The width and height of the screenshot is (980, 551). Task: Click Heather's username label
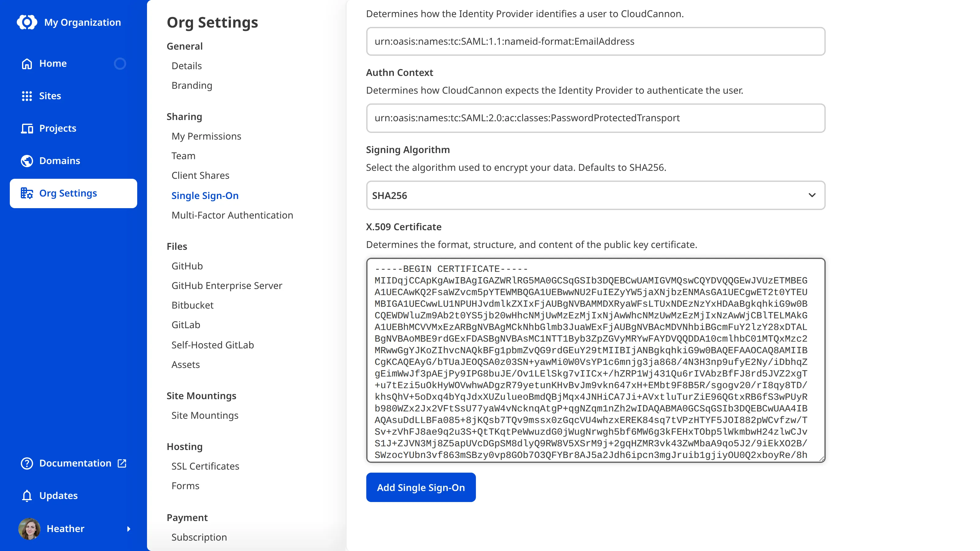pyautogui.click(x=66, y=529)
